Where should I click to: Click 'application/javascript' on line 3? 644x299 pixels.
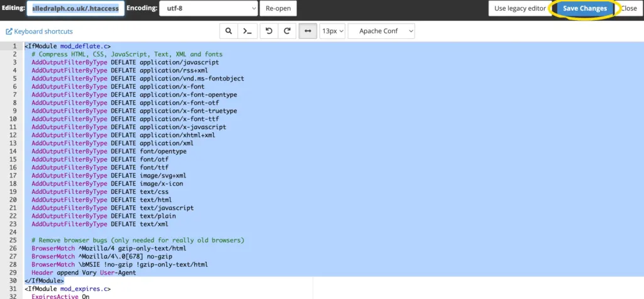pyautogui.click(x=179, y=62)
